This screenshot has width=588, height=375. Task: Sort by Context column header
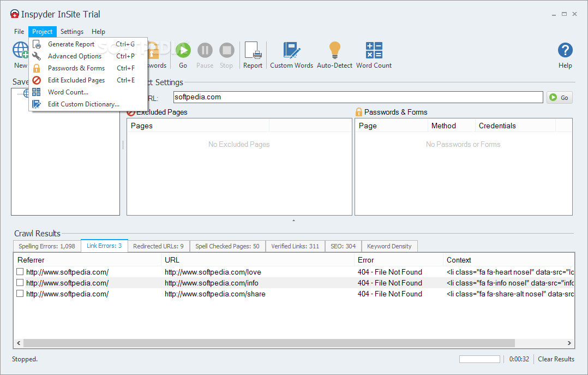click(x=508, y=260)
